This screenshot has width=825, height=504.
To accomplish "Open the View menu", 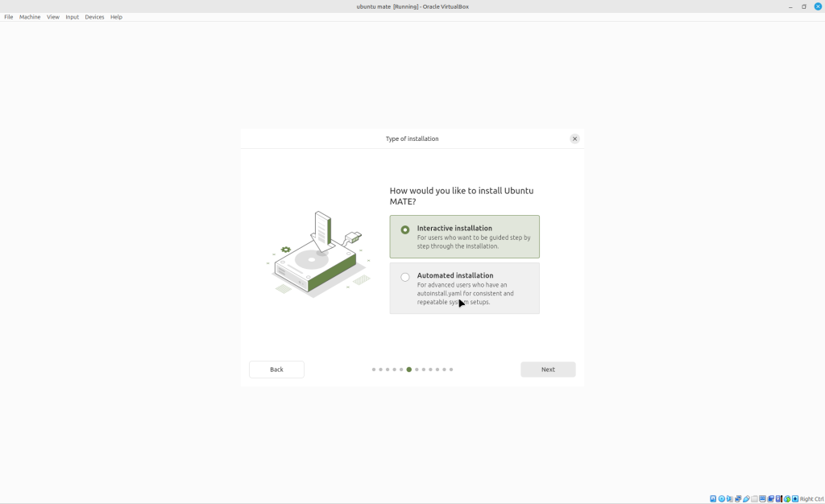I will 53,17.
